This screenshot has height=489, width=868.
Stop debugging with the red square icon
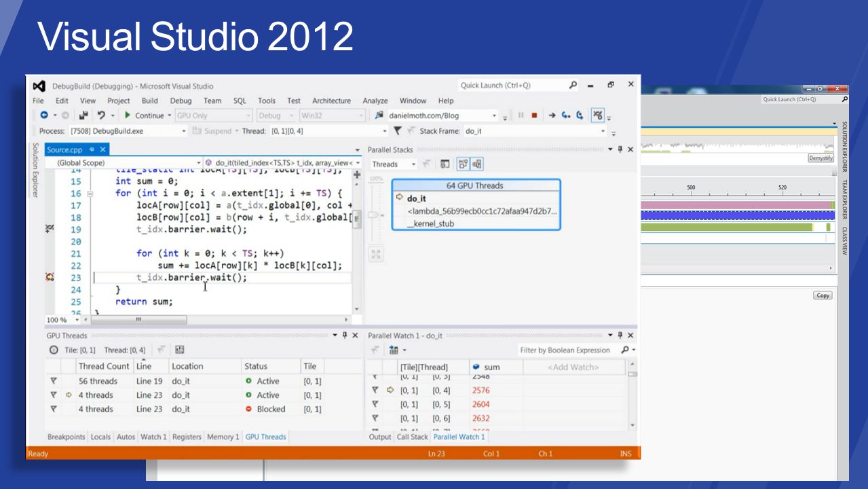534,115
